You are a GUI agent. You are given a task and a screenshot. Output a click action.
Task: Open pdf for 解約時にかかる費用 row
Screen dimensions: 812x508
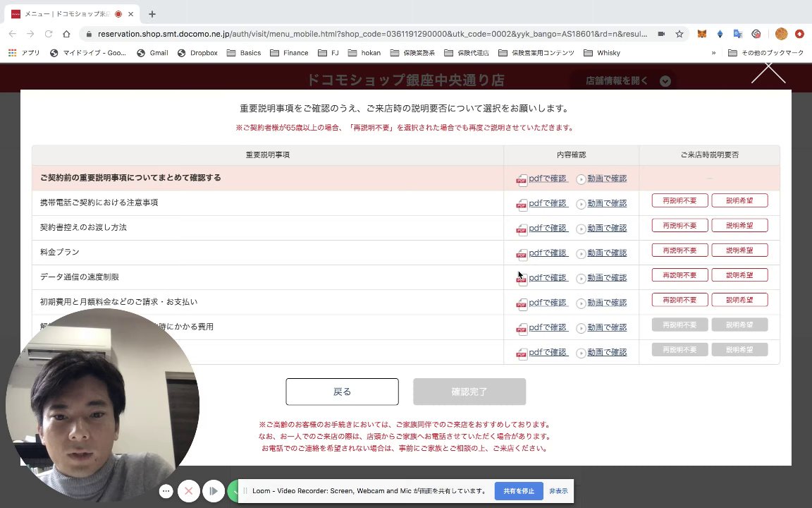pyautogui.click(x=548, y=327)
